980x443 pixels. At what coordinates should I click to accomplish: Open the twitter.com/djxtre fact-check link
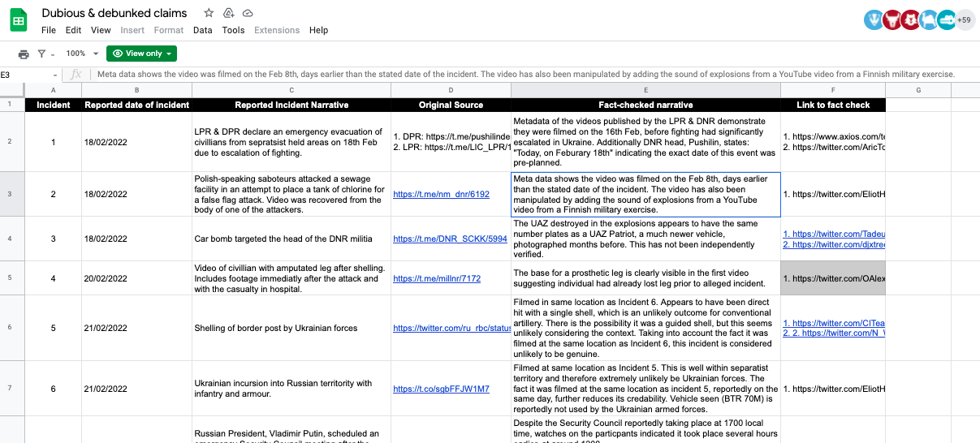click(834, 244)
